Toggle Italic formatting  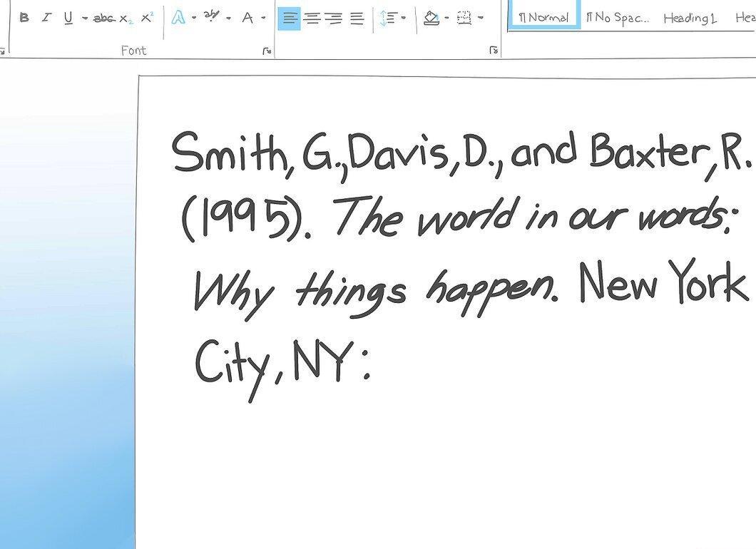(46, 18)
